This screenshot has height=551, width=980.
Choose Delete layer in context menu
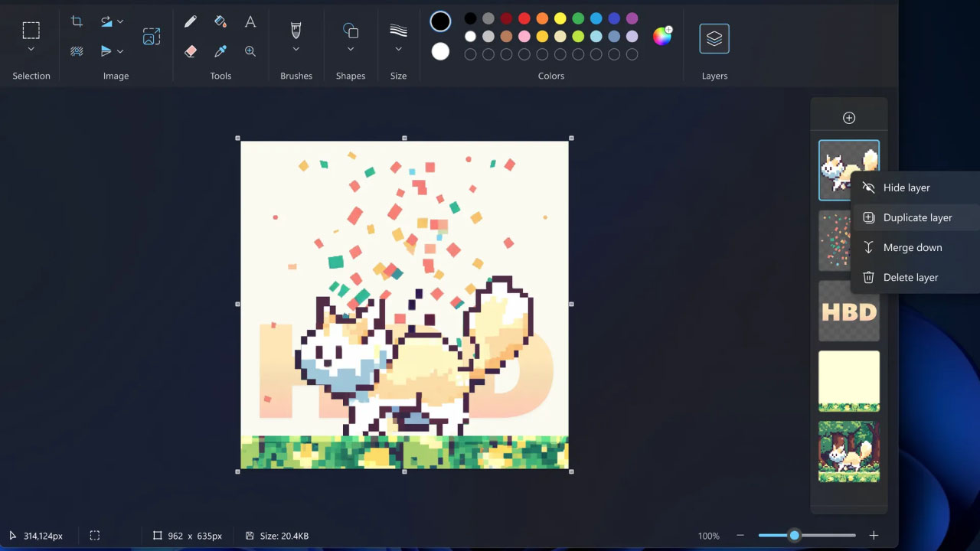916,277
